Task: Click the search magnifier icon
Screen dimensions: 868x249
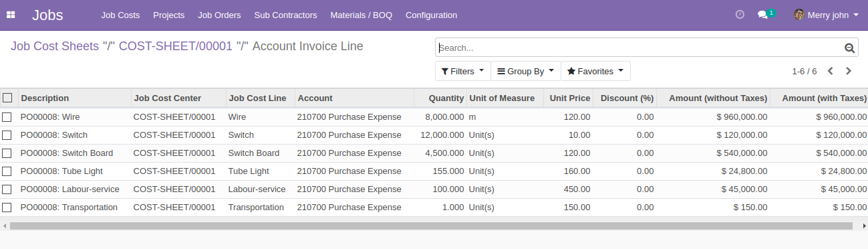Action: pos(849,48)
